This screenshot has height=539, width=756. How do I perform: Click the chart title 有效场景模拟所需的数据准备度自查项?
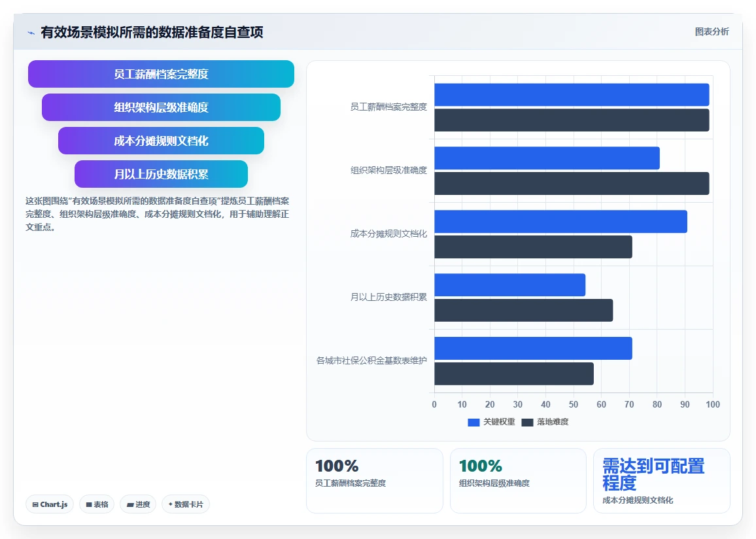click(x=152, y=32)
